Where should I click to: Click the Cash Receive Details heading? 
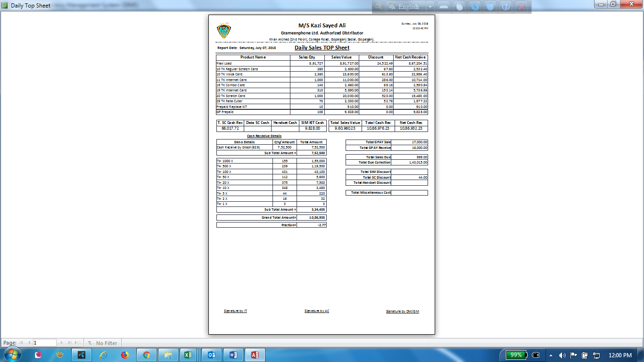[264, 136]
